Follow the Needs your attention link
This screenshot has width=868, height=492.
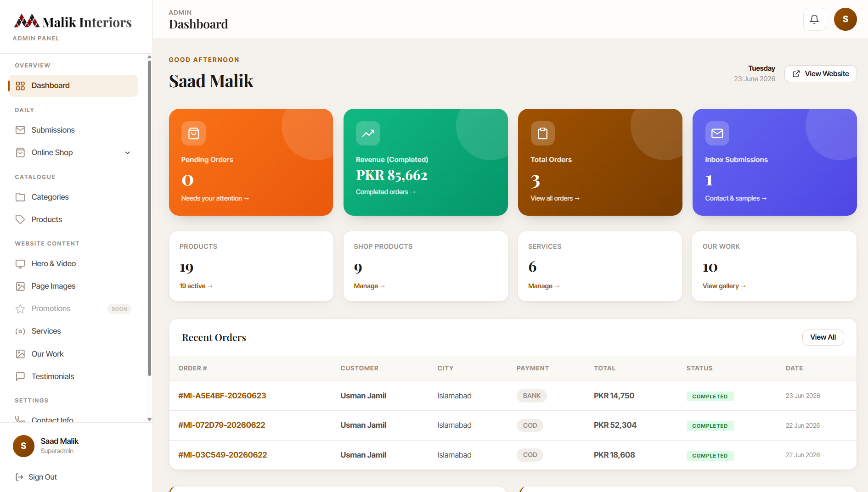[x=215, y=198]
